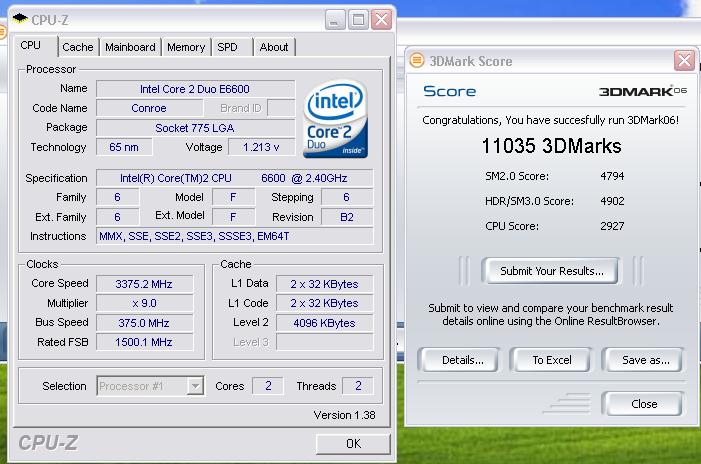Switch to the Cache tab
Screen dimensions: 701x464
click(78, 47)
